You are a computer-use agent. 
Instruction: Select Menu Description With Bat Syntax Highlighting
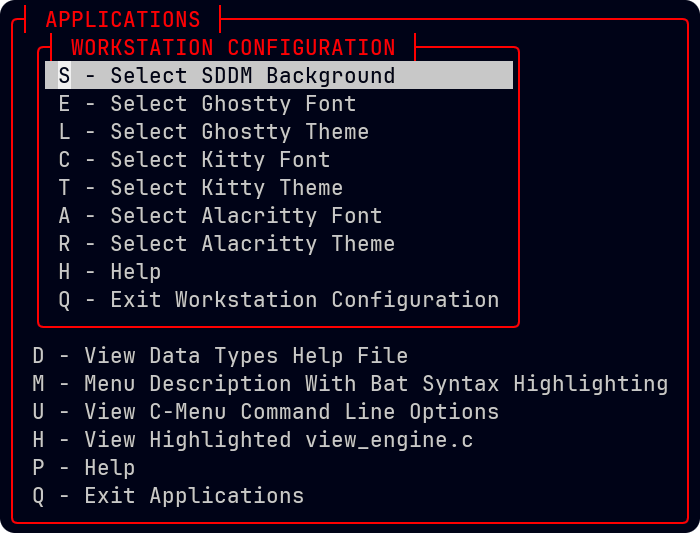[376, 384]
